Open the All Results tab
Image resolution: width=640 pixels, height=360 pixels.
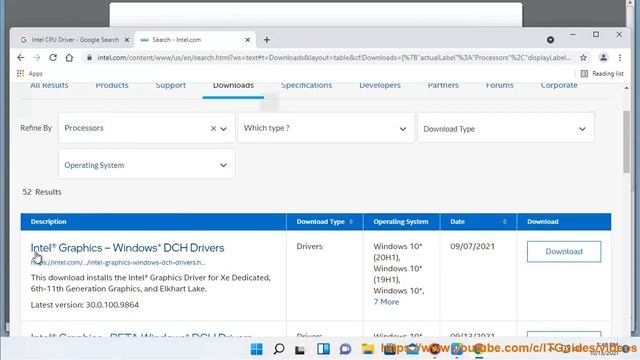49,85
